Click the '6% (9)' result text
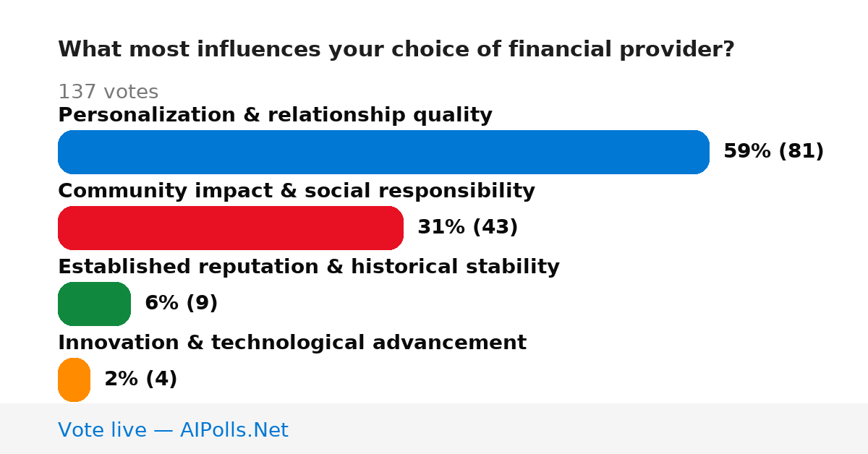The width and height of the screenshot is (868, 454). tap(182, 303)
